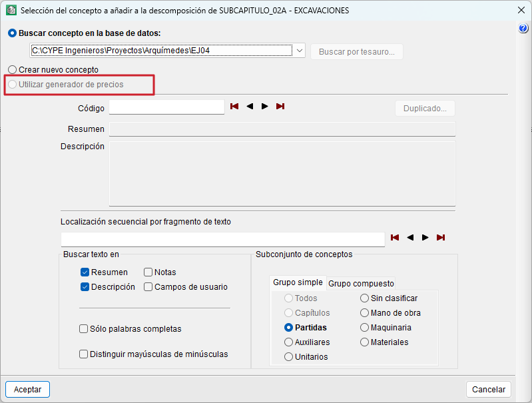Click the Arquímedes app icon in title bar
This screenshot has height=403, width=532.
11,10
